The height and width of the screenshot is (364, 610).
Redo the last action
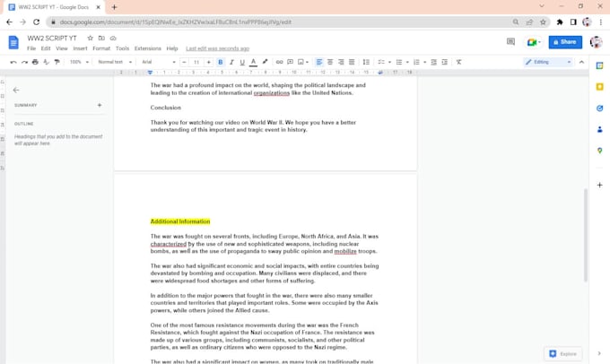point(24,62)
